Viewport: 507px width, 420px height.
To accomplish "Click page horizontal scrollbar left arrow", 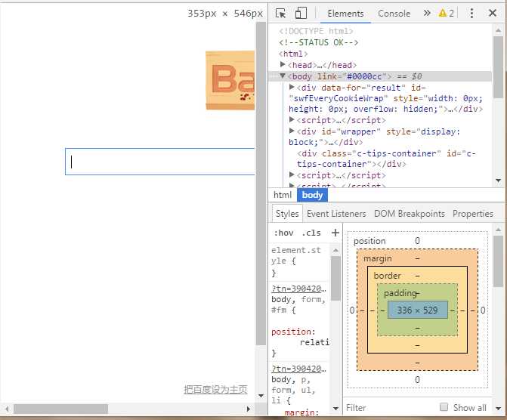I will pyautogui.click(x=7, y=409).
